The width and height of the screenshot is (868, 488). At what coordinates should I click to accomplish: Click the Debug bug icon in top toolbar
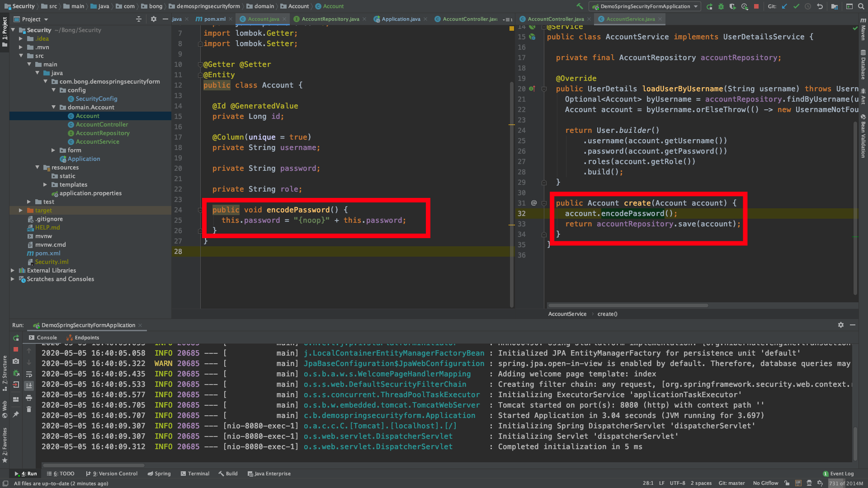point(721,6)
